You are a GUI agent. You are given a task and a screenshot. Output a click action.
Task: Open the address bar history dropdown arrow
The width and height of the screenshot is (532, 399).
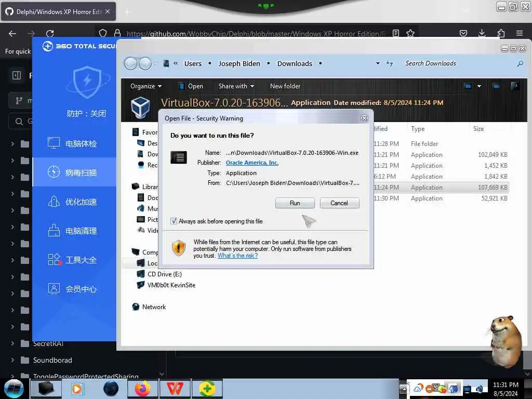(378, 63)
